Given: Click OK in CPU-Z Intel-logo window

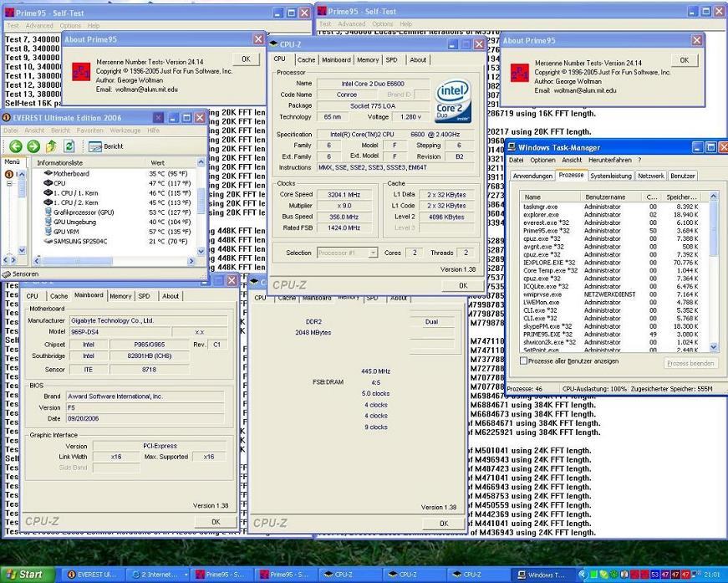Looking at the screenshot, I should pos(462,286).
